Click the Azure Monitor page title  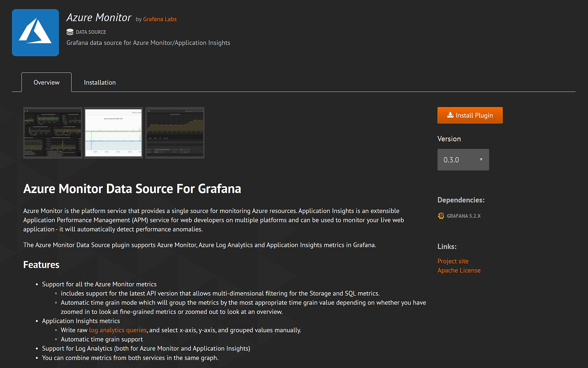[99, 17]
